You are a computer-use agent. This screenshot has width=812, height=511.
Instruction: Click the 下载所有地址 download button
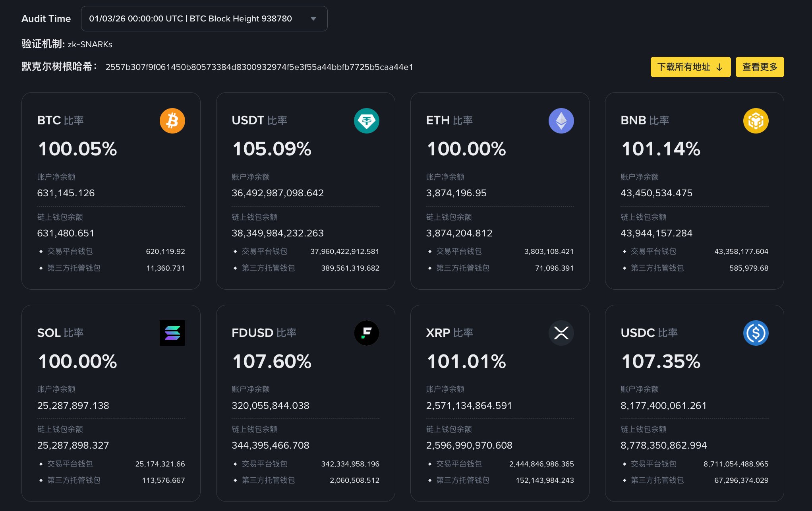pos(690,67)
